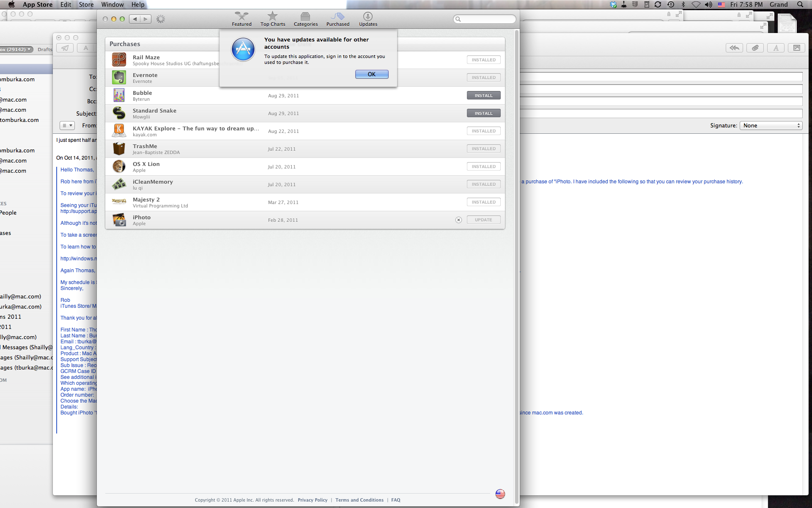Click the iPhoto app icon

pyautogui.click(x=119, y=220)
